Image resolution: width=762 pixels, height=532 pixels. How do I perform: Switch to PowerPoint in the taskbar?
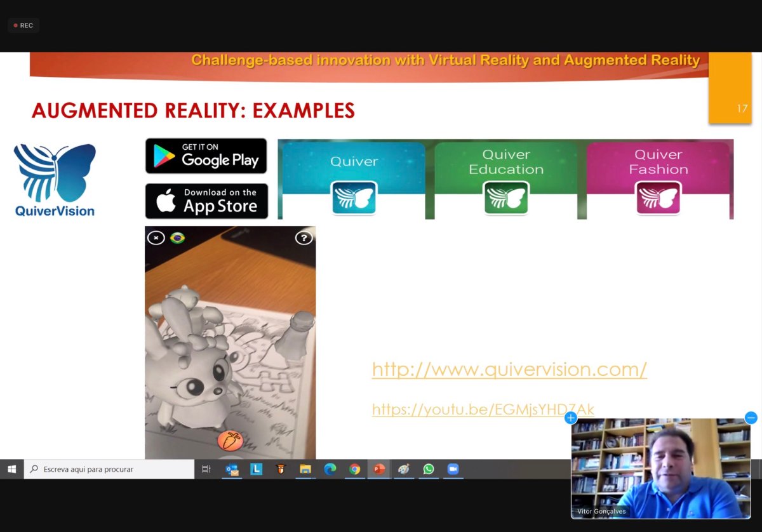379,469
